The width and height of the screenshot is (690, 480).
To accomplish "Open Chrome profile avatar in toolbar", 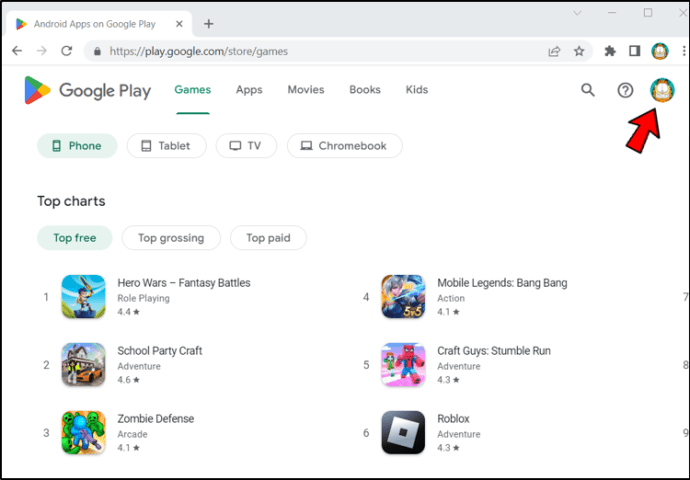I will point(660,51).
